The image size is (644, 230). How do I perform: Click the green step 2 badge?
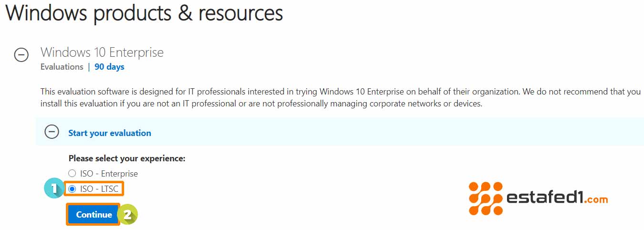127,215
